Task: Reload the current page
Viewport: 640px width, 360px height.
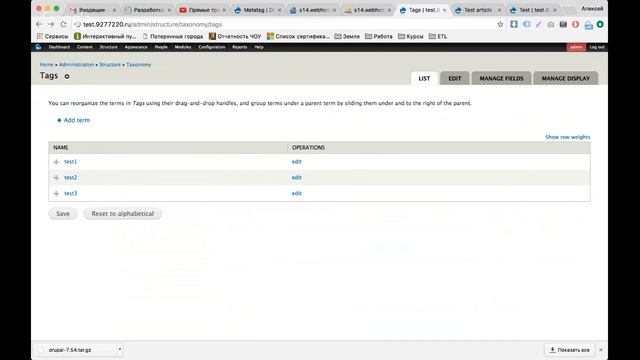Action: coord(63,24)
